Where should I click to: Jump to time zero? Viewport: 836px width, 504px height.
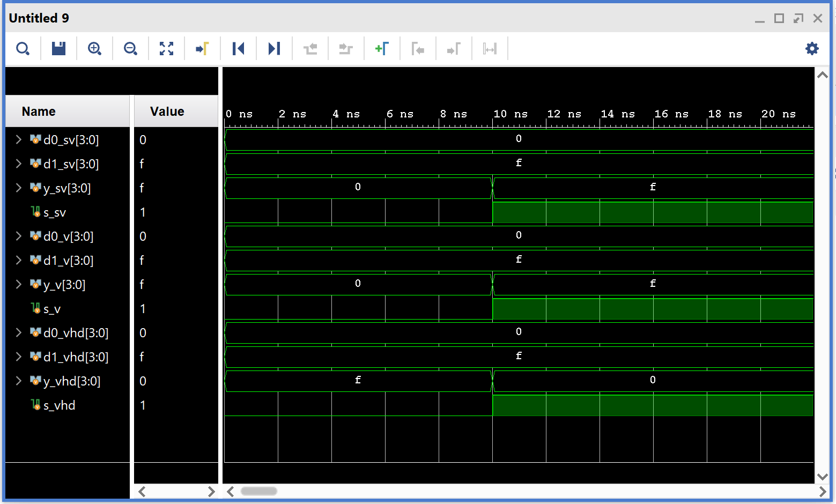point(238,49)
